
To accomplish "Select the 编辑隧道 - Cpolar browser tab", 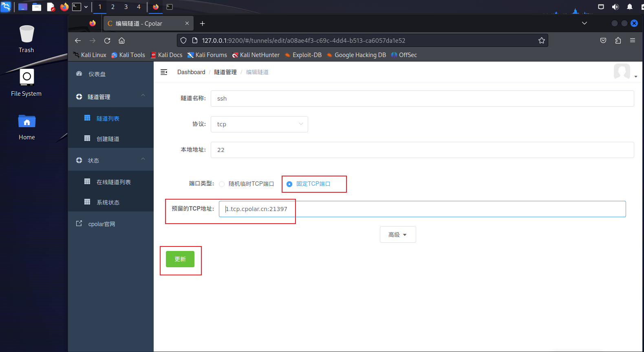I will (148, 24).
